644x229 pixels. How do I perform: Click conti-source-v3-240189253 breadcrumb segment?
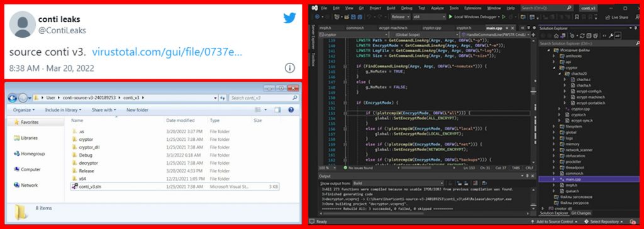tap(89, 98)
